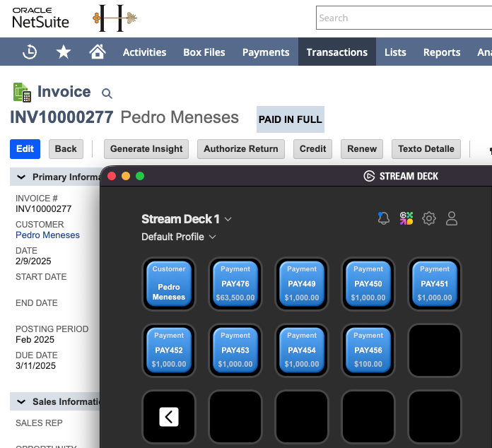Select the PAY456 $100.00 payment key
This screenshot has height=448, width=492.
click(x=368, y=350)
